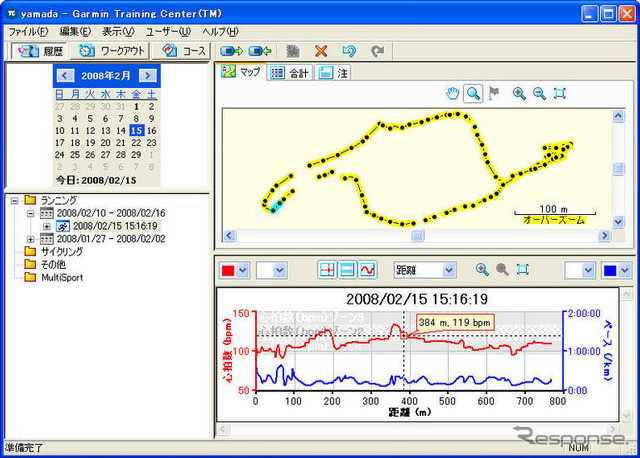Click the map zoom-in magnifier icon

(x=518, y=93)
